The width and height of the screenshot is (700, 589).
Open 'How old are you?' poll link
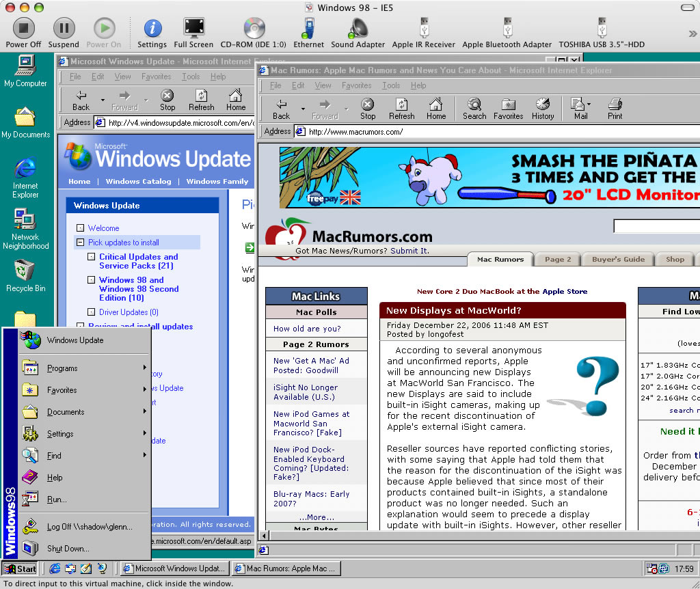pos(307,329)
